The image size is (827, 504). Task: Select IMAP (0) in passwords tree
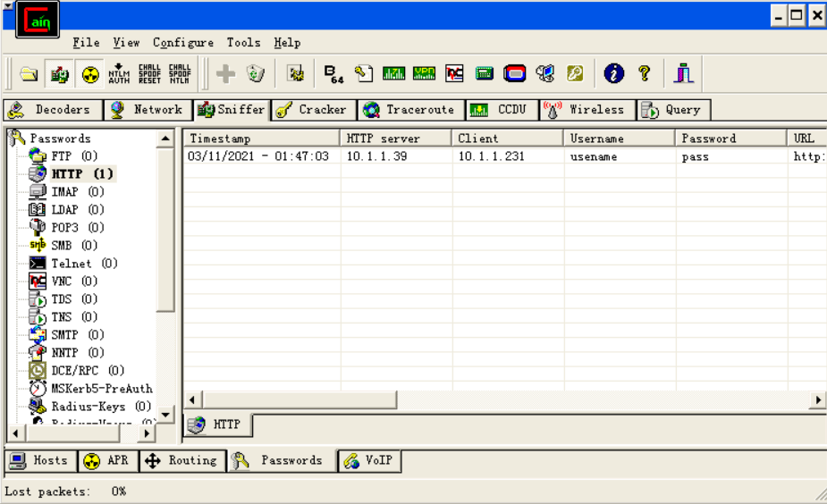(x=78, y=192)
